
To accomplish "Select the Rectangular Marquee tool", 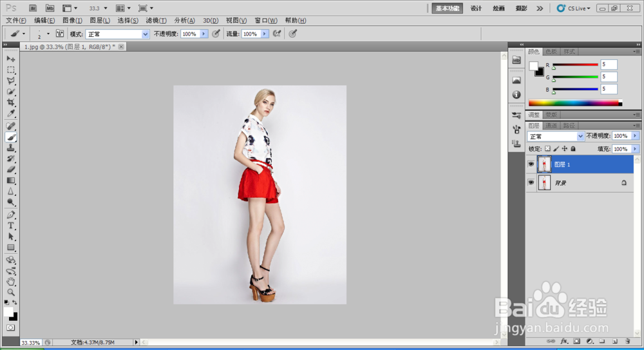I will pos(11,70).
